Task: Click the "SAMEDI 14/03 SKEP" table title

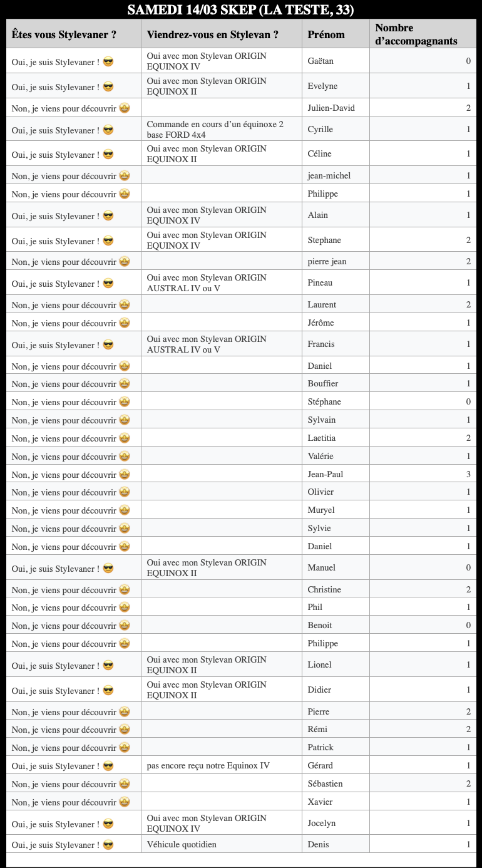Action: (241, 10)
